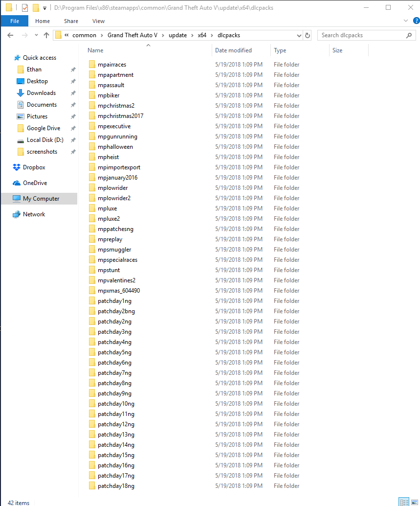Expand the breadcrumb arrow after common
The image size is (420, 506).
click(x=102, y=35)
